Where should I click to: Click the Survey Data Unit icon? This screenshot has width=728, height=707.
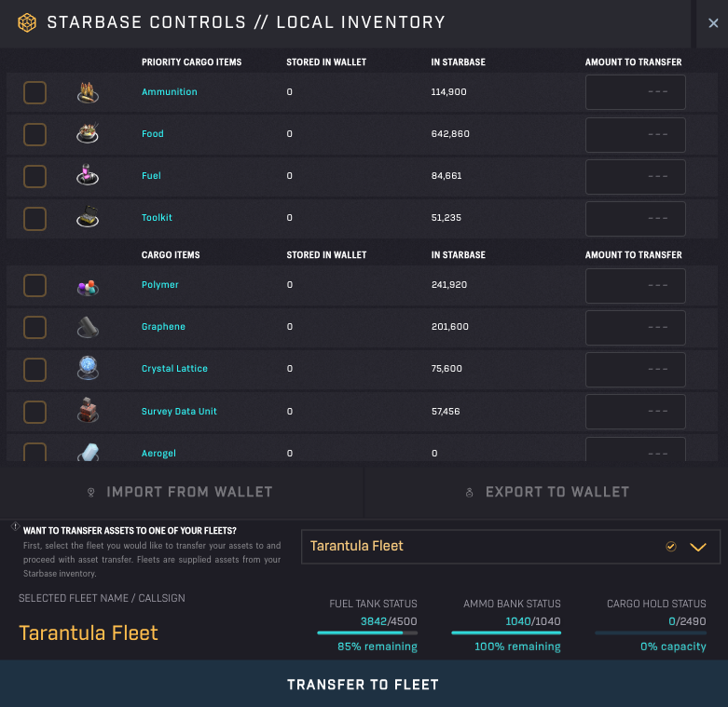(x=88, y=410)
